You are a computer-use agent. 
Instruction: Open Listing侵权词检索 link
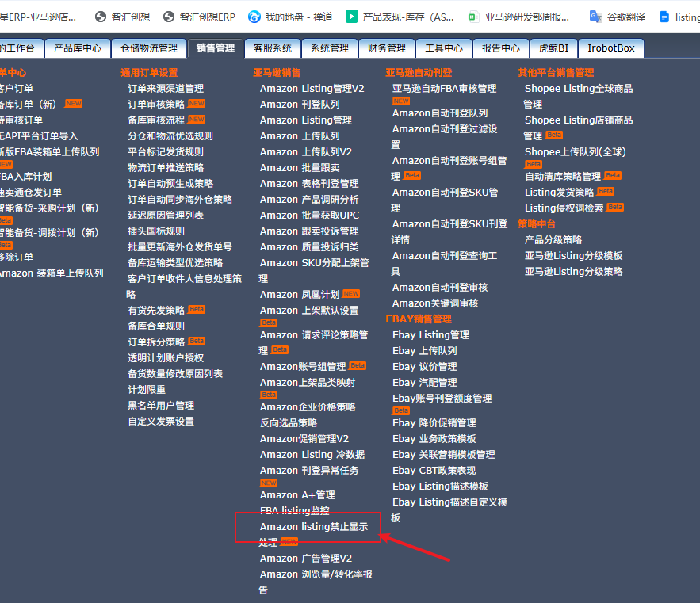[x=564, y=208]
